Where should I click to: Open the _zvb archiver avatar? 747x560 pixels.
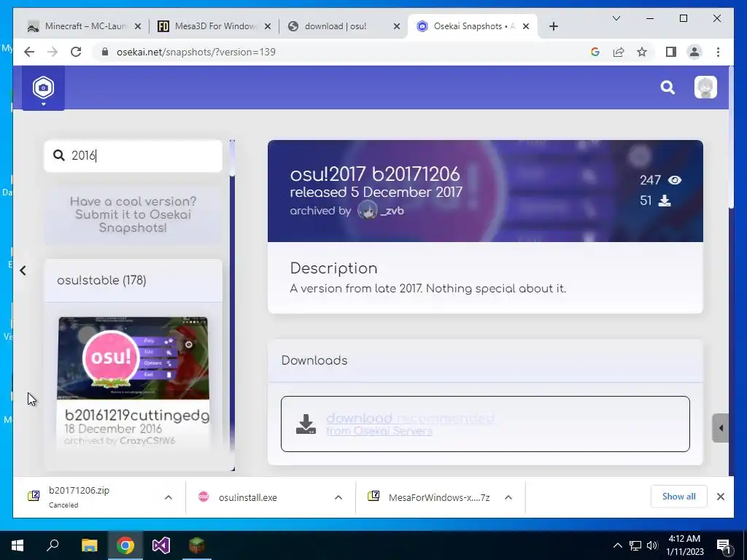(x=368, y=210)
